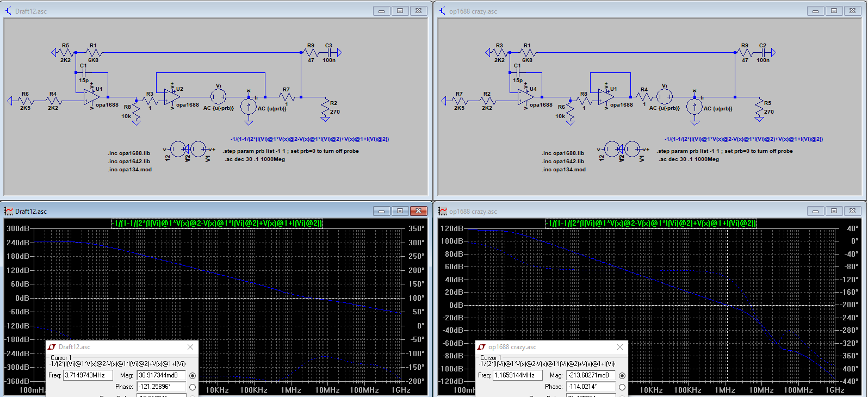Screen dimensions: 868x397
Task: Click '.inc opa1688.lib' directive in Draft12 schematic
Action: (129, 153)
